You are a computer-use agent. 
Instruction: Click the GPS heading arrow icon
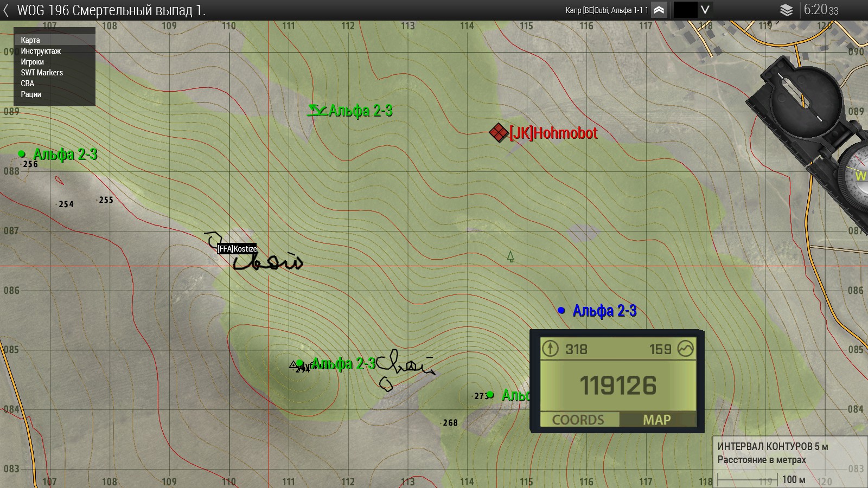point(550,349)
